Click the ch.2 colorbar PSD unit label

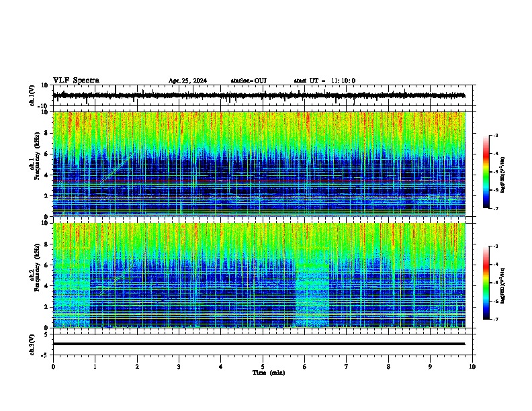pos(502,285)
